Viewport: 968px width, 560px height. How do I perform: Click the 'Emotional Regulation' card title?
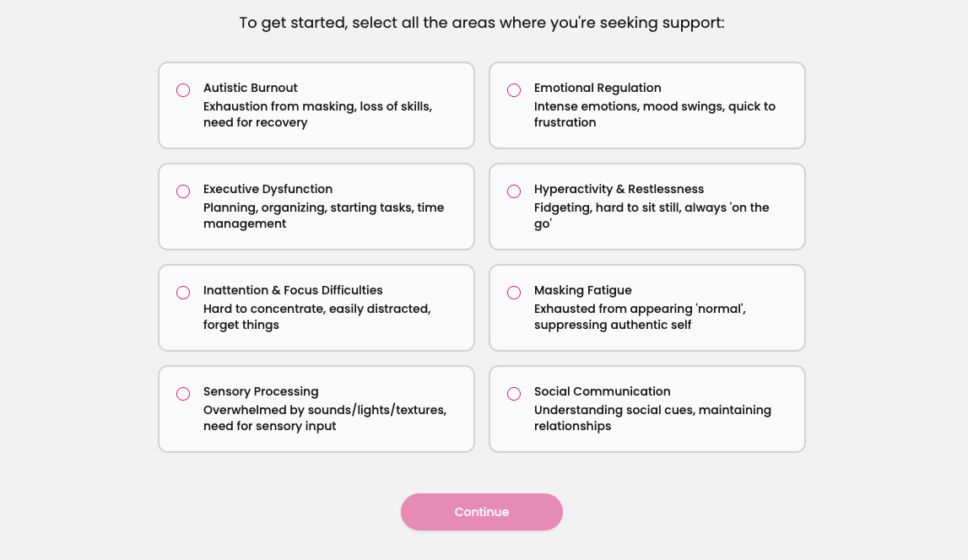(x=598, y=88)
